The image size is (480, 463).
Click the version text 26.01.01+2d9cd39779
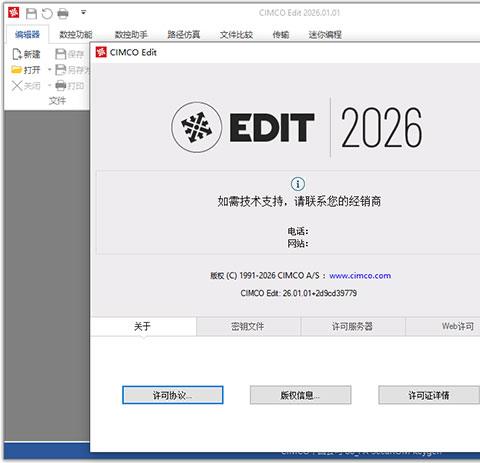[x=320, y=293]
